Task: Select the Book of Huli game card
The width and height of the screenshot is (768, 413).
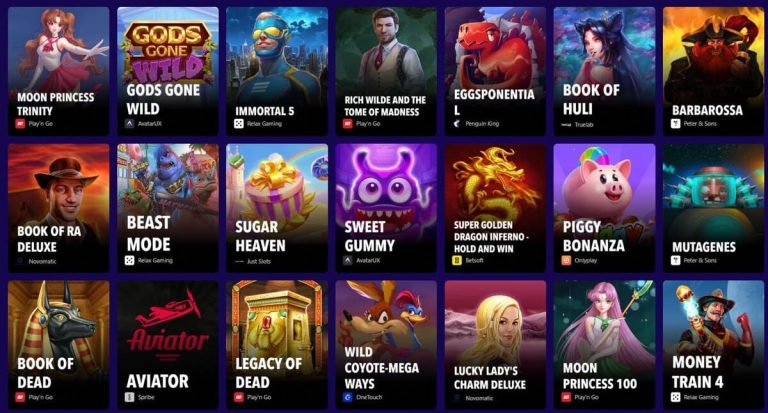Action: click(604, 71)
